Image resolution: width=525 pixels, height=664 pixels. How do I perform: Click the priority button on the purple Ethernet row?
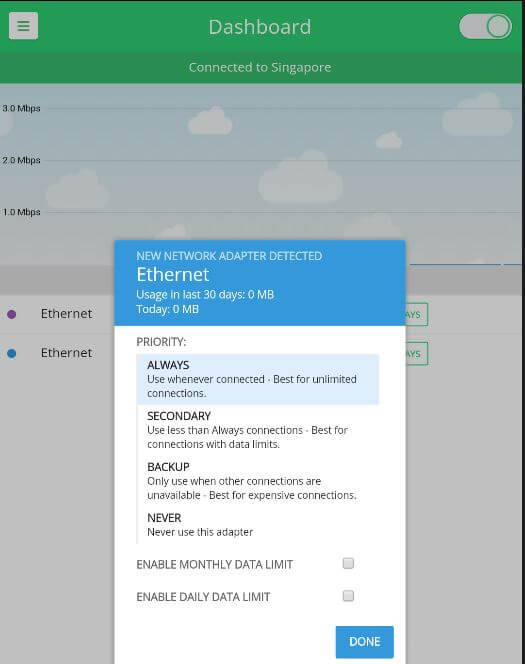[x=417, y=315]
